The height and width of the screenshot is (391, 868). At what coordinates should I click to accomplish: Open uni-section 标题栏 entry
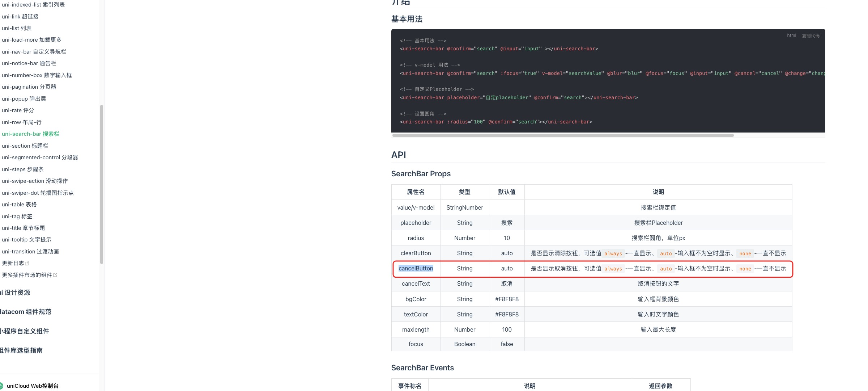click(25, 146)
